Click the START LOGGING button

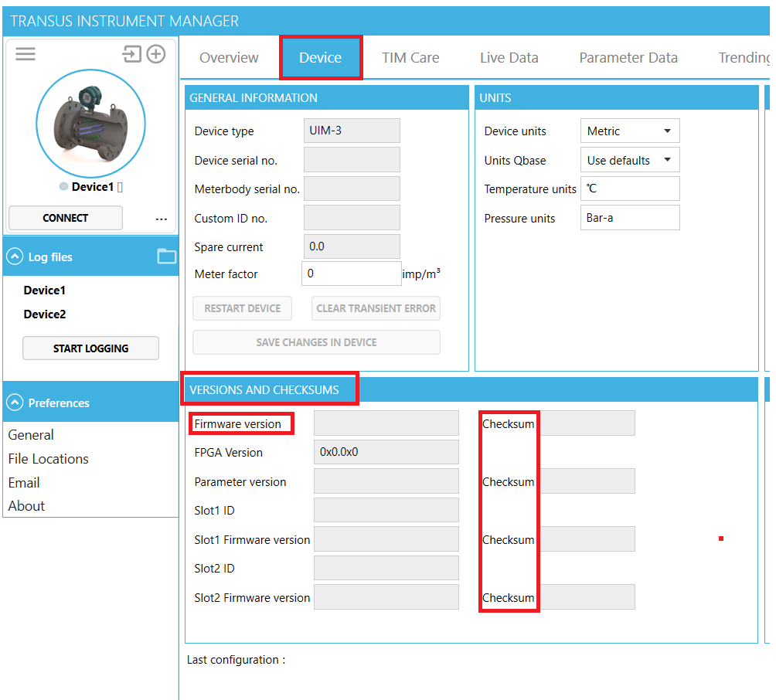coord(90,348)
